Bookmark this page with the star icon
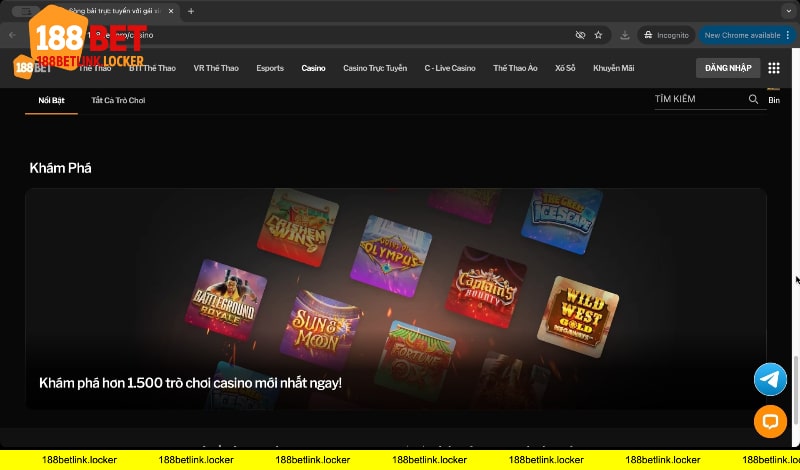 pos(598,35)
